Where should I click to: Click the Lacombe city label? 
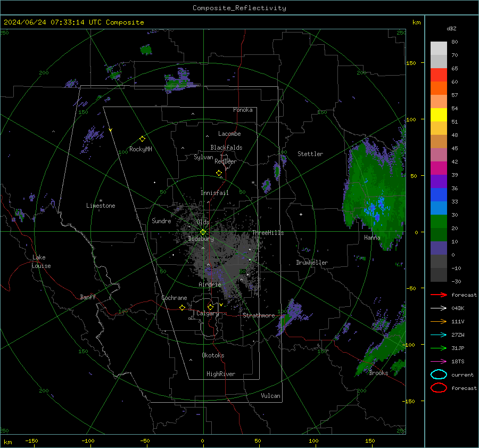[x=229, y=134]
